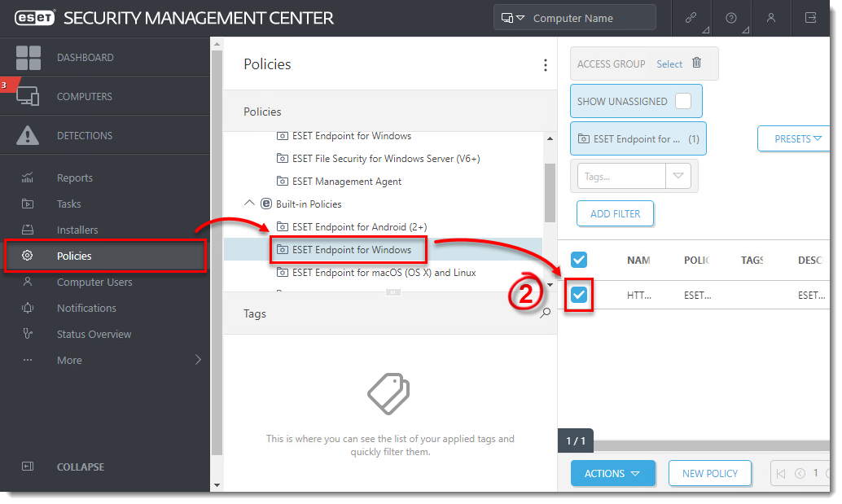Click the Status Overview sidebar label
The height and width of the screenshot is (504, 842).
click(94, 334)
